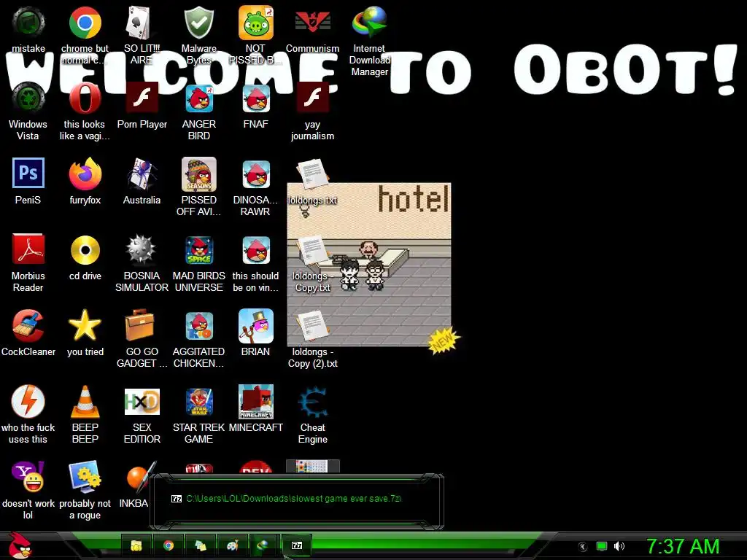The height and width of the screenshot is (560, 747).
Task: Open the HxD hex editor icon
Action: (142, 402)
